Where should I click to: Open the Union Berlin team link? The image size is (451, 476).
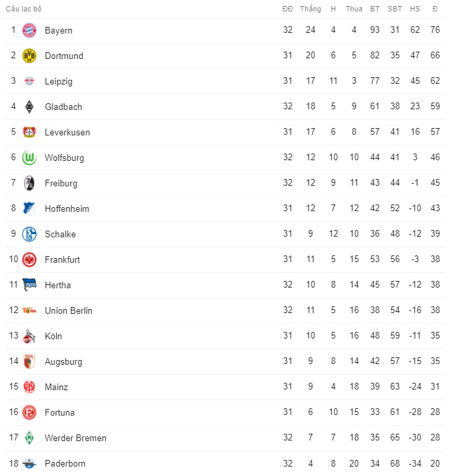[x=68, y=310]
